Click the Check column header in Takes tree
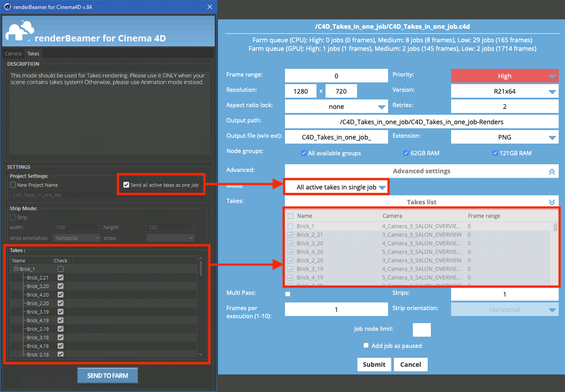565x392 pixels. pyautogui.click(x=61, y=261)
